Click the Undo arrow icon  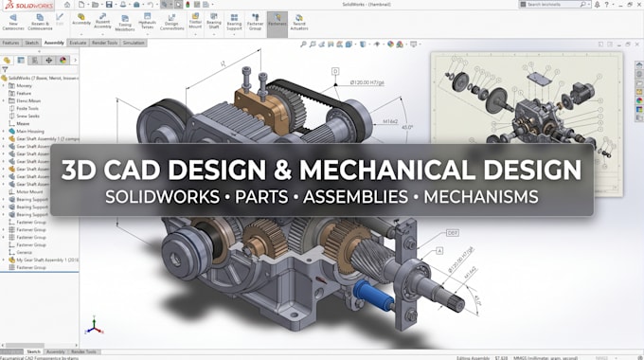click(151, 5)
